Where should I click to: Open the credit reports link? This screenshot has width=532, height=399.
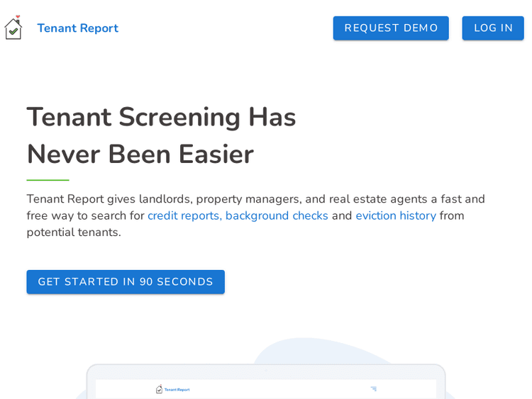pyautogui.click(x=184, y=215)
